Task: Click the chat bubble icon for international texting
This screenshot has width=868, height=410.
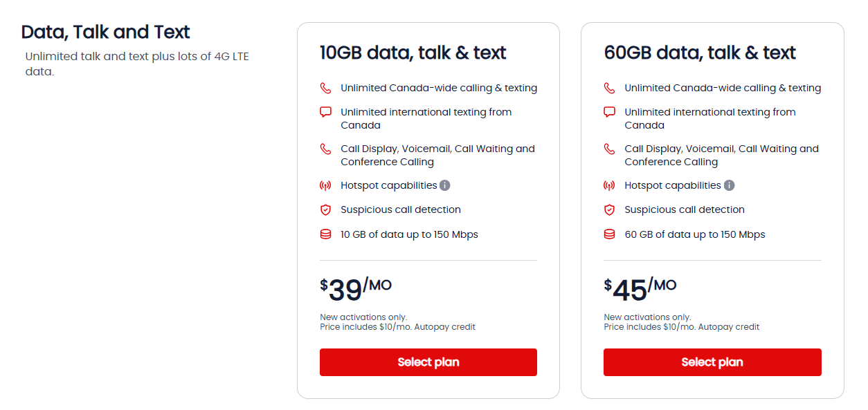Action: [325, 111]
